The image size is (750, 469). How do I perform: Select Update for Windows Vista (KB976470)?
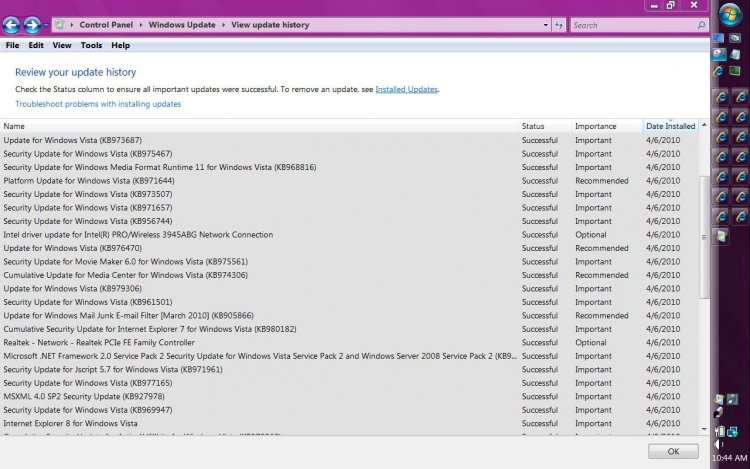(349, 248)
